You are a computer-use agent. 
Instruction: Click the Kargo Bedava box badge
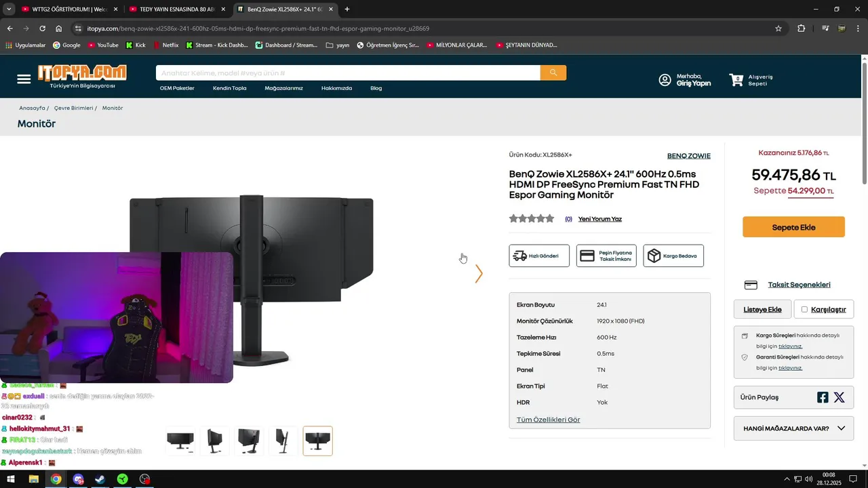tap(673, 256)
